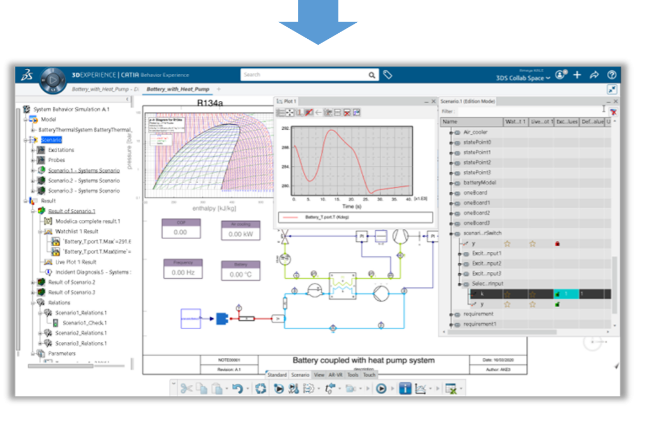The width and height of the screenshot is (654, 425).
Task: Expand the statePoint0 node
Action: (x=451, y=143)
